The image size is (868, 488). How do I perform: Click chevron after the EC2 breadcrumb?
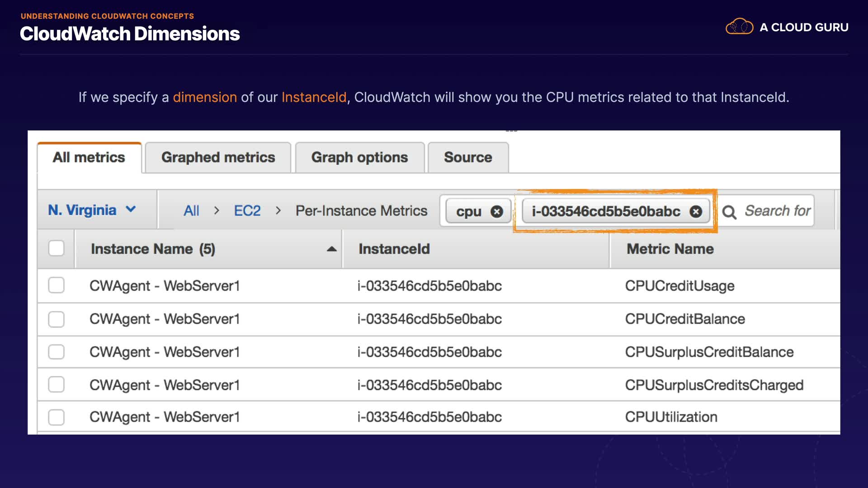point(278,211)
